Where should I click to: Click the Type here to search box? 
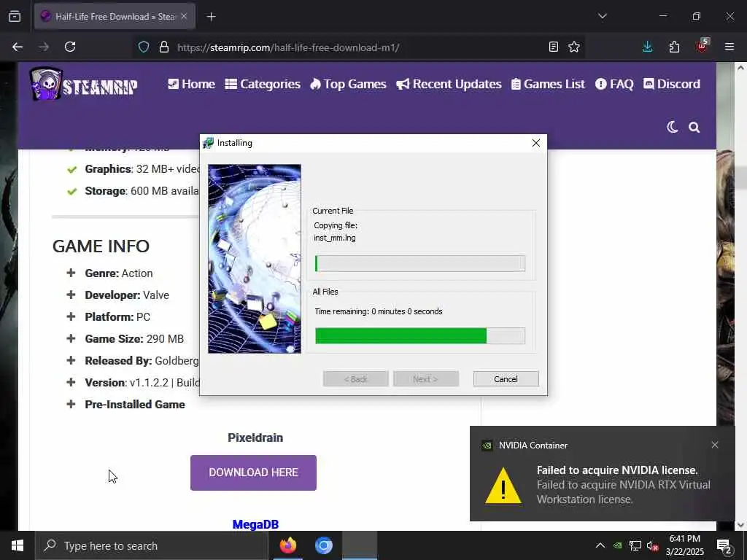coord(152,545)
